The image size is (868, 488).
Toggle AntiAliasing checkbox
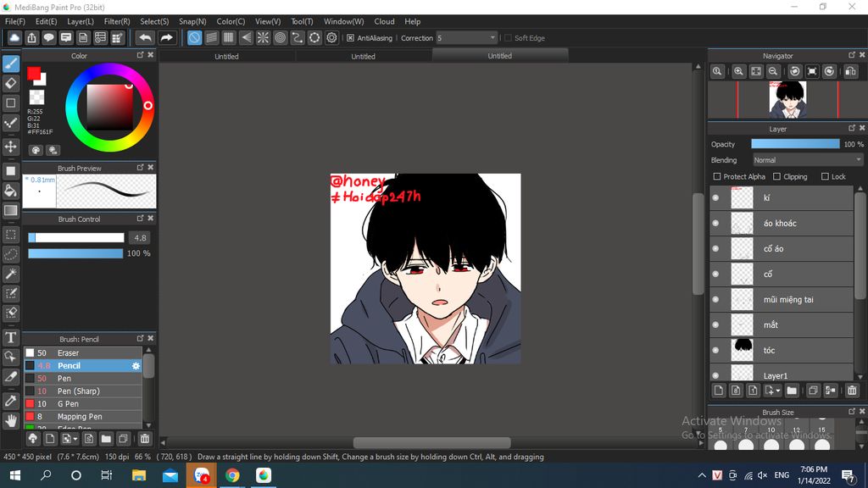point(350,38)
